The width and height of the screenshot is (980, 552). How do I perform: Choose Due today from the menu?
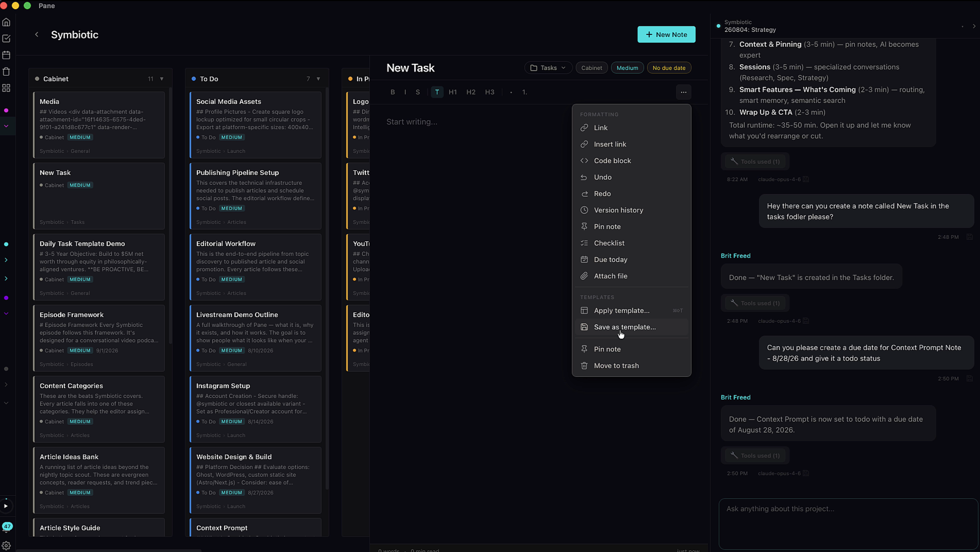631,259
